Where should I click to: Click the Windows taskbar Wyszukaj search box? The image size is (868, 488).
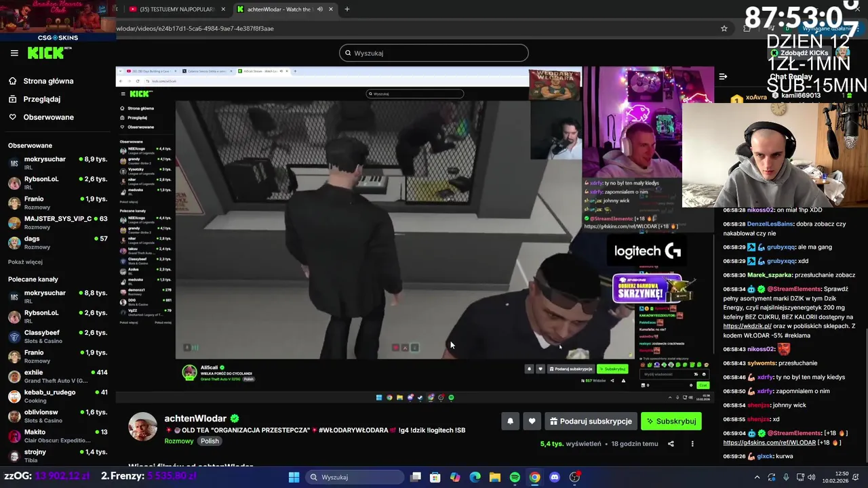(x=353, y=477)
